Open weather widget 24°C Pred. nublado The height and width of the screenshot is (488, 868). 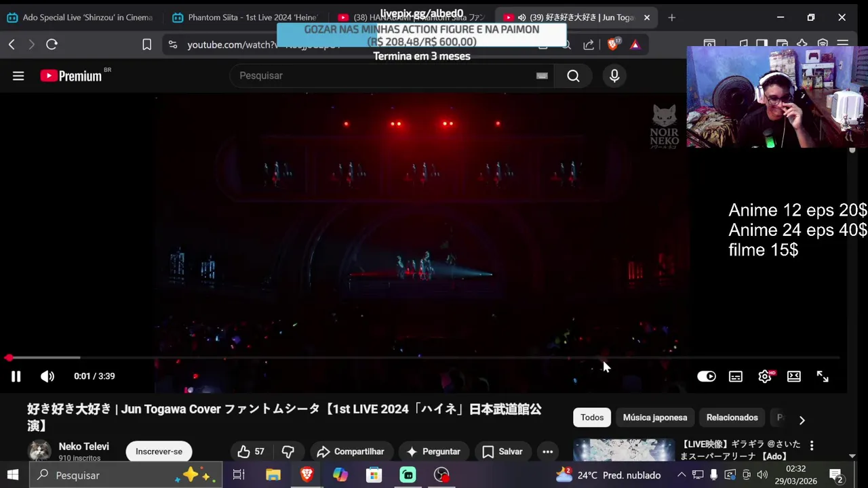coord(608,475)
